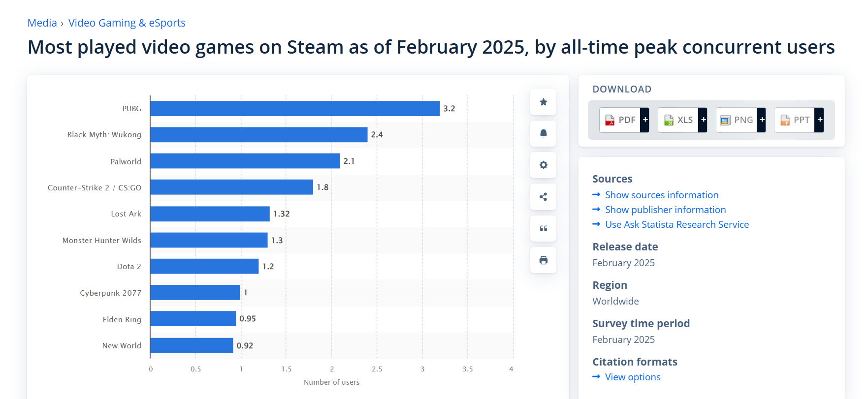Open the Media breadcrumb link
The width and height of the screenshot is (868, 399).
tap(42, 23)
